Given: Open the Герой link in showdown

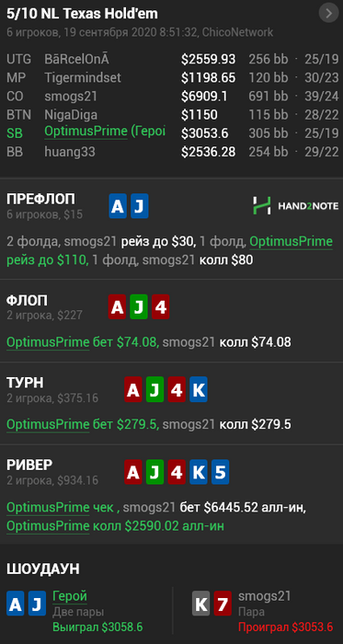Looking at the screenshot, I should [x=70, y=596].
